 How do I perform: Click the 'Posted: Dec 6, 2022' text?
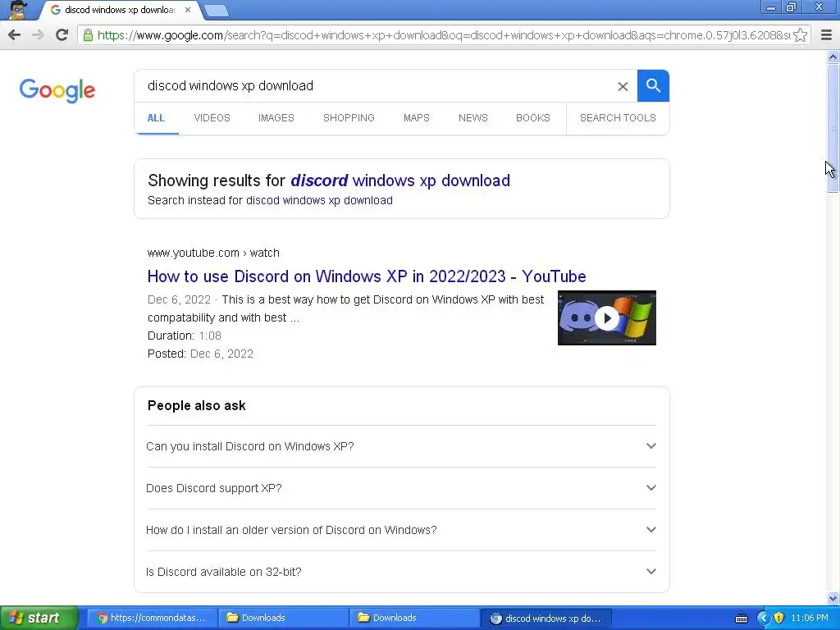point(200,354)
